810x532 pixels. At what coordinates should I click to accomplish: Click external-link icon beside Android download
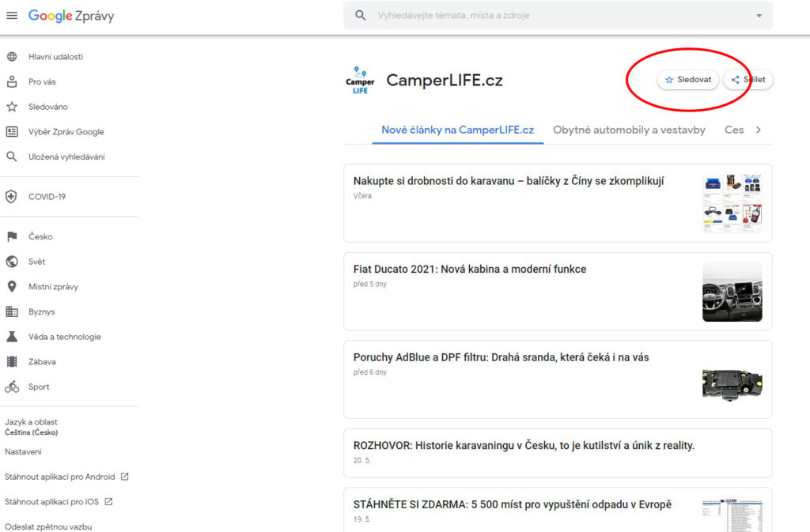click(x=124, y=477)
